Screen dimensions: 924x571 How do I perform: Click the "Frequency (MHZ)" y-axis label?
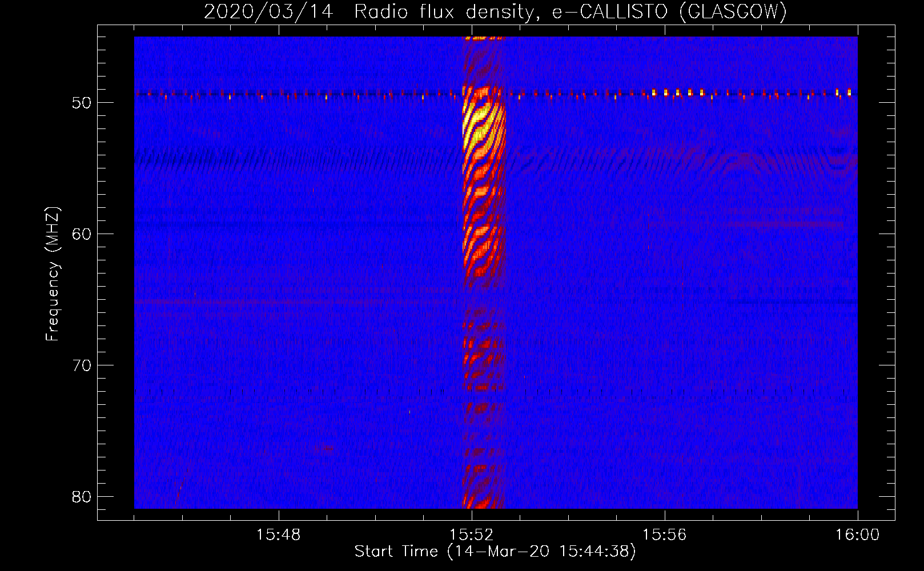pyautogui.click(x=53, y=274)
